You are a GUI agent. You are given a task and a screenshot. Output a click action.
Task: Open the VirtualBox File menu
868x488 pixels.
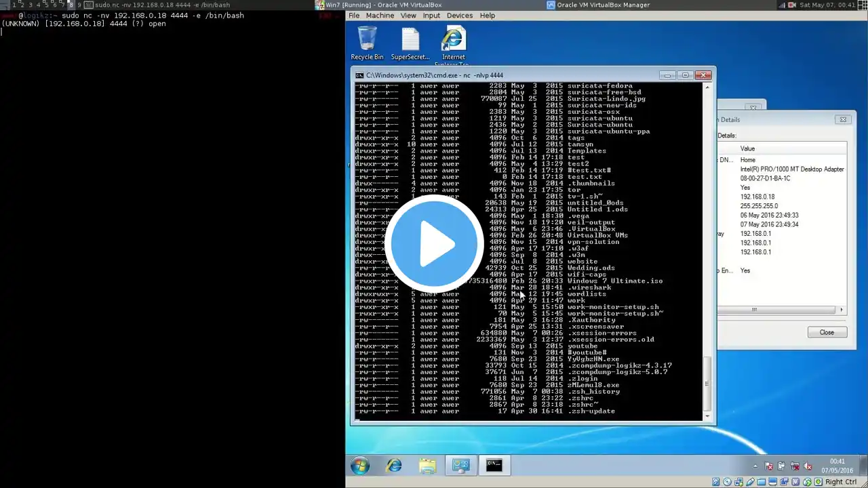pyautogui.click(x=354, y=16)
